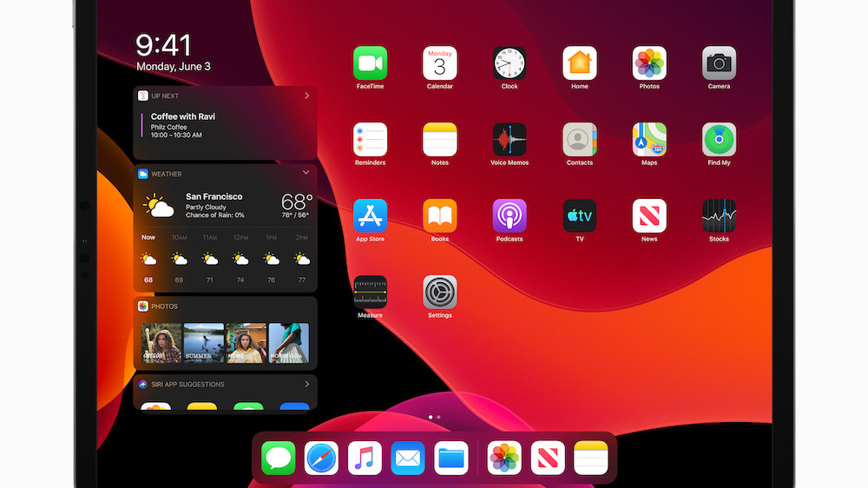Open recent Photos app in the dock
Image resolution: width=868 pixels, height=488 pixels.
click(503, 458)
